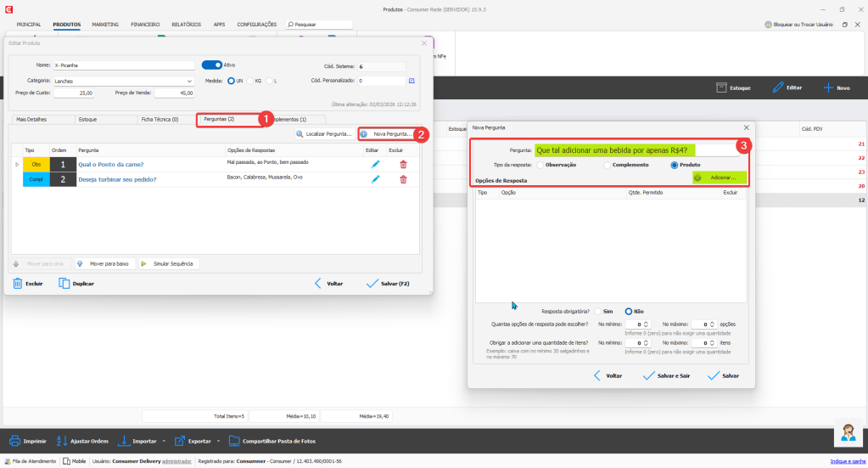This screenshot has height=468, width=868.
Task: Open the support assistant avatar icon
Action: tap(848, 432)
